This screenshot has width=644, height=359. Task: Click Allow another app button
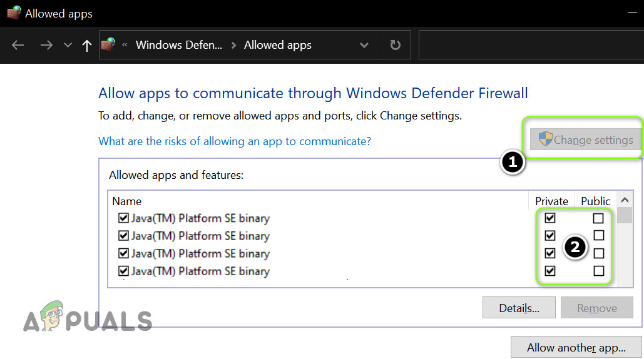[576, 348]
